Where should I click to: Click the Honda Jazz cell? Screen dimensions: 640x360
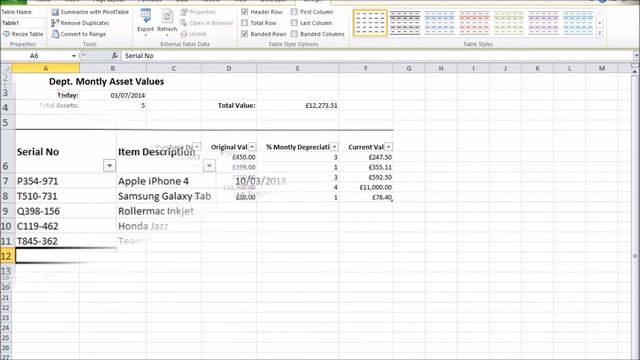tap(166, 226)
